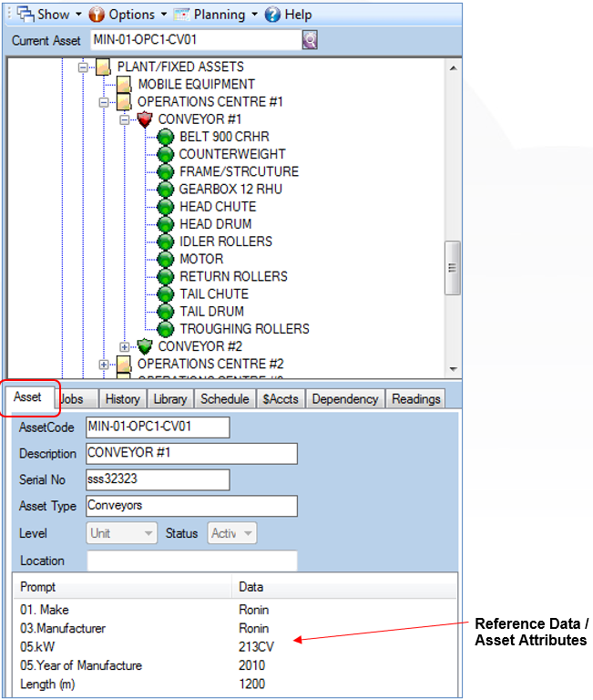Collapse the OPERATIONS CENTRE #1 node
The width and height of the screenshot is (593, 700).
[x=104, y=102]
